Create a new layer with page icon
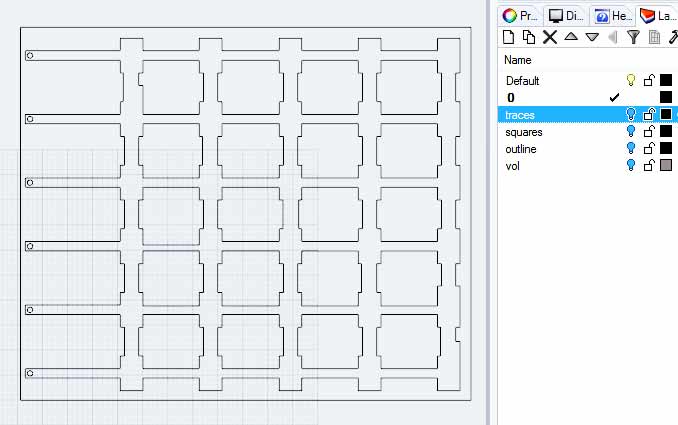This screenshot has height=425, width=678. pos(508,37)
